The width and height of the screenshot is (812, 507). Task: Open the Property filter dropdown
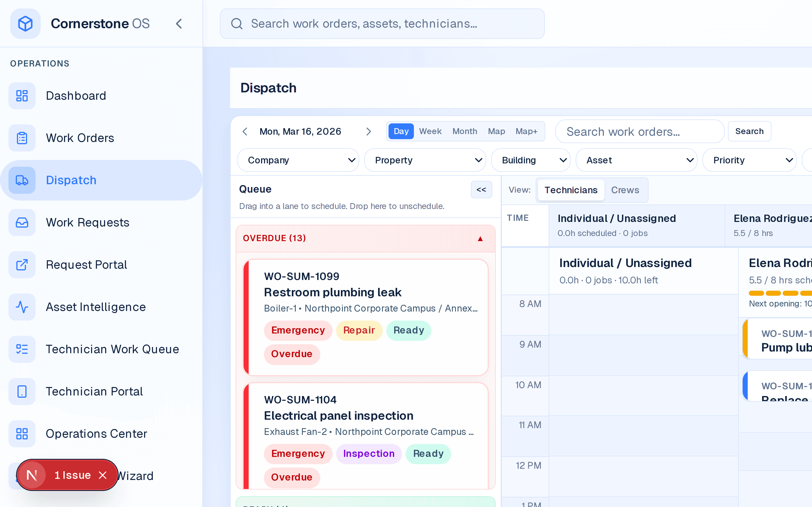coord(425,160)
